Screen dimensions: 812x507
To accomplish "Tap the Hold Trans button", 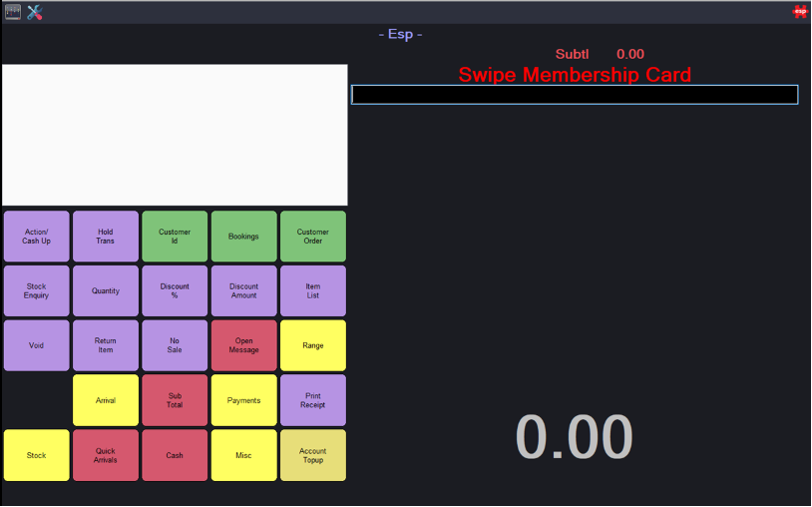I will pyautogui.click(x=106, y=237).
